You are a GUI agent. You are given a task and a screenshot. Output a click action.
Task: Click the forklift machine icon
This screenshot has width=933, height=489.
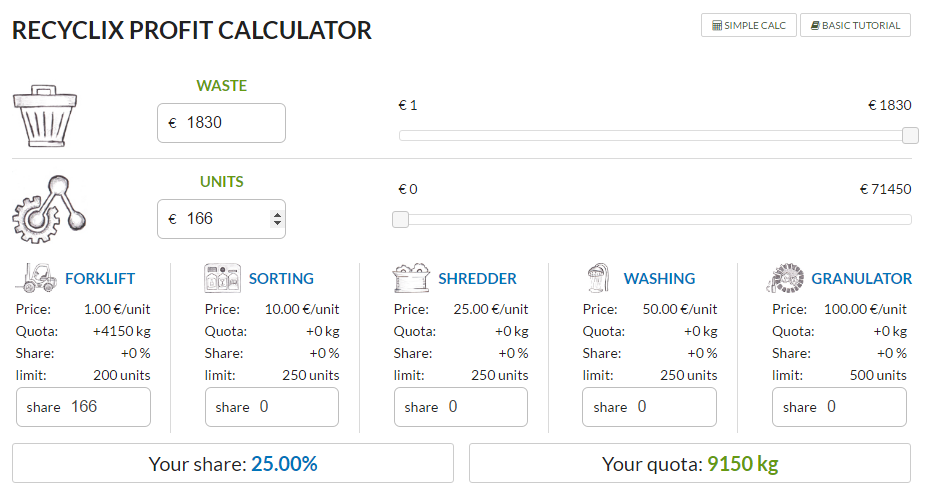(36, 277)
